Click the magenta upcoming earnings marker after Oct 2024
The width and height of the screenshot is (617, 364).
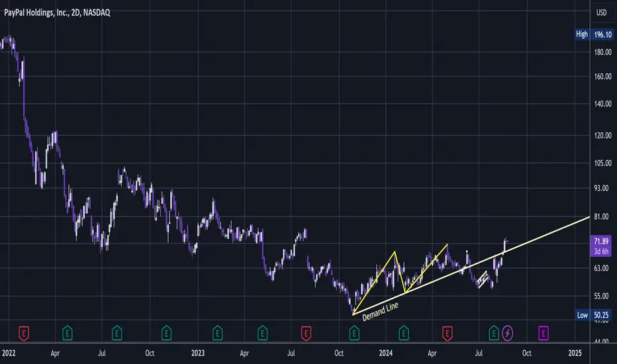tap(544, 334)
